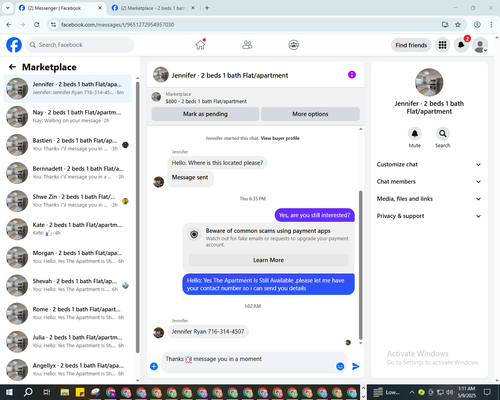Click the browser address bar URL
The width and height of the screenshot is (500, 400).
pyautogui.click(x=117, y=25)
